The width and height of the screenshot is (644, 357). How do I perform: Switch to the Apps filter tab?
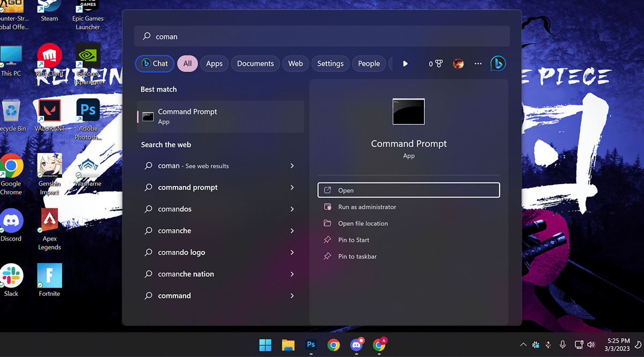tap(214, 63)
